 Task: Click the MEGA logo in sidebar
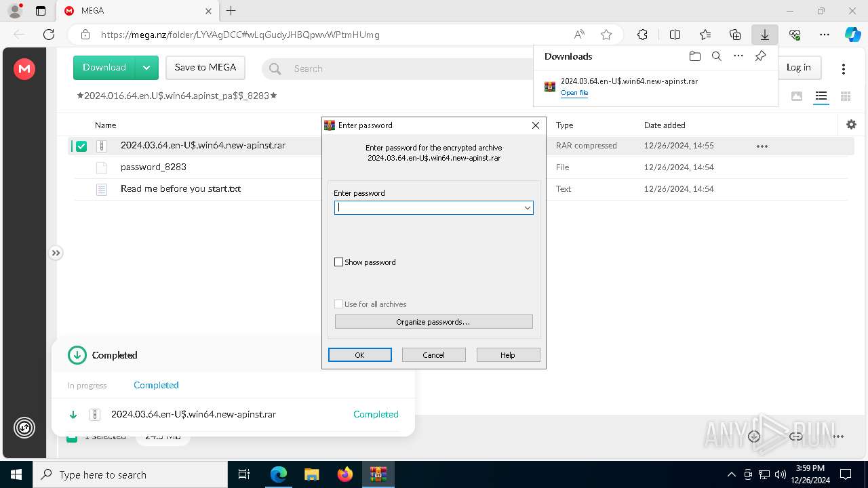coord(24,68)
